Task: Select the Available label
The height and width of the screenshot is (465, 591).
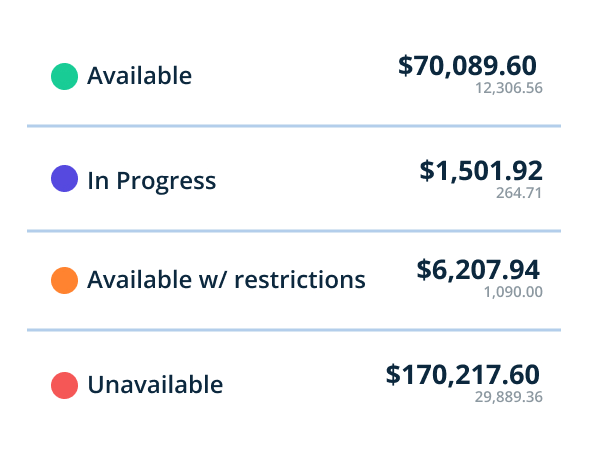Action: 139,76
